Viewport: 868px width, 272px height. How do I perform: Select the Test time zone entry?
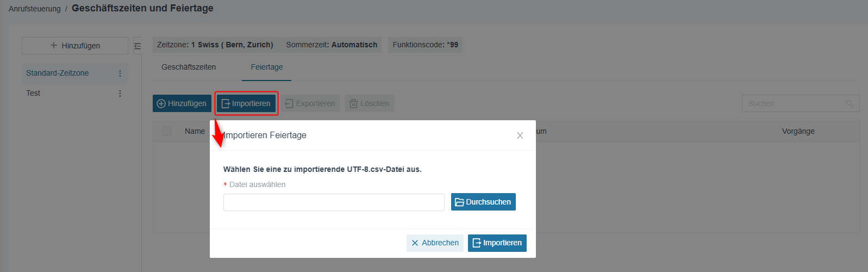(33, 93)
